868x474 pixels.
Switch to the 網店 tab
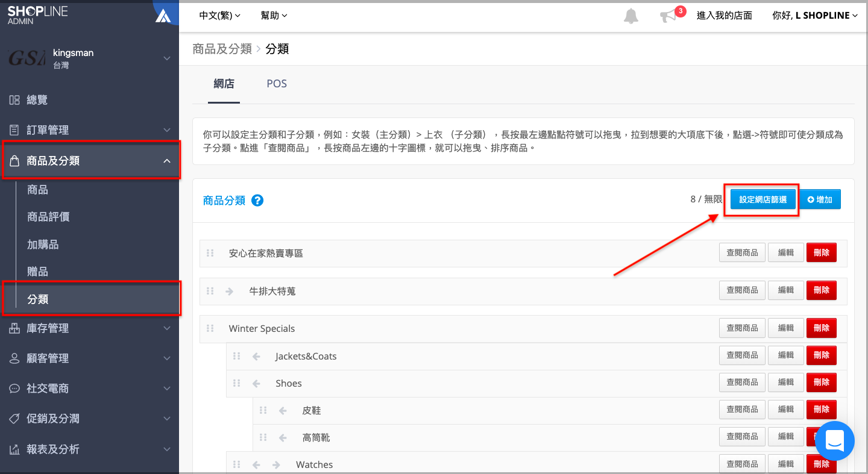(x=224, y=84)
